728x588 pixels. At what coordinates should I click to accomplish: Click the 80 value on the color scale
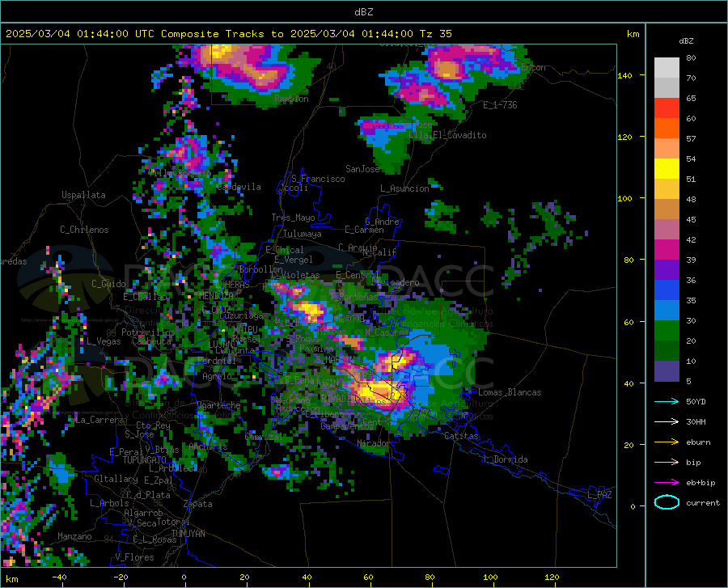(691, 58)
